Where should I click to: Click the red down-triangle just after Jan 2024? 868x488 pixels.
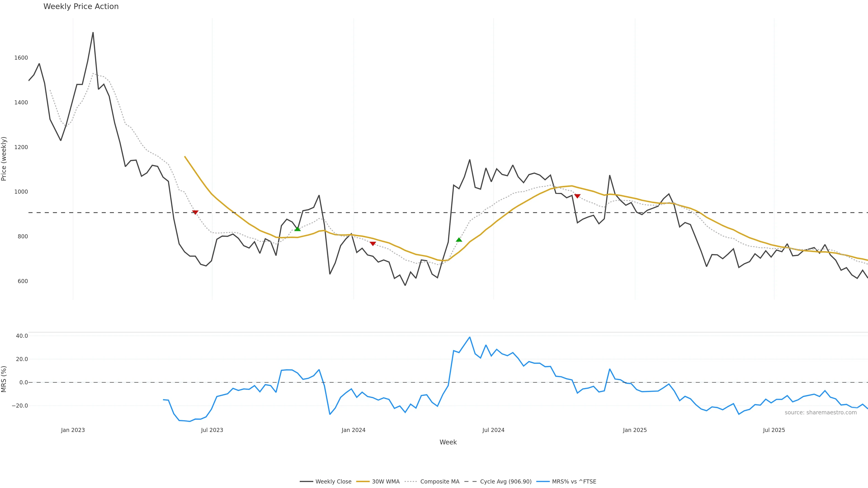click(373, 244)
